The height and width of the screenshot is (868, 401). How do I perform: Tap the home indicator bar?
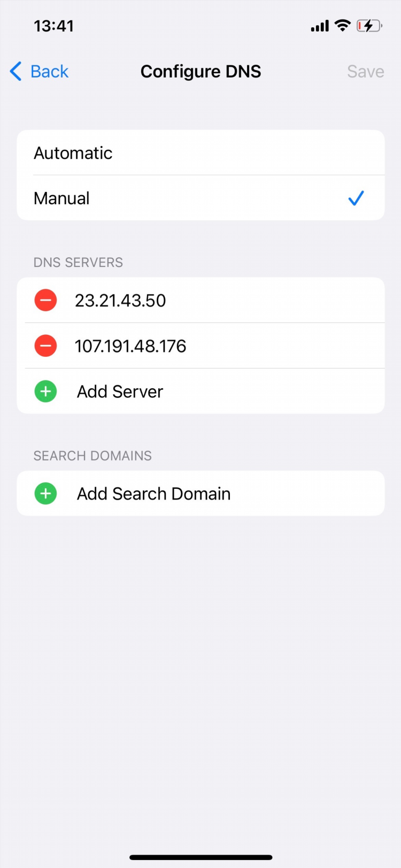pos(200,857)
